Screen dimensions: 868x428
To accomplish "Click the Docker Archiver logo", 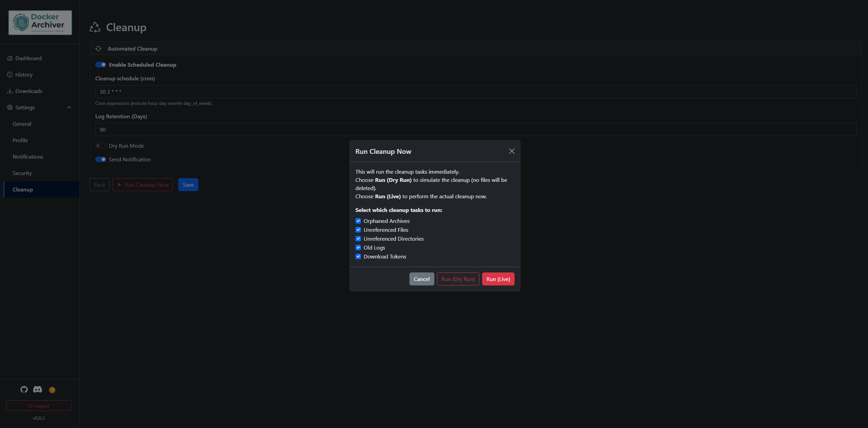I will (x=40, y=23).
